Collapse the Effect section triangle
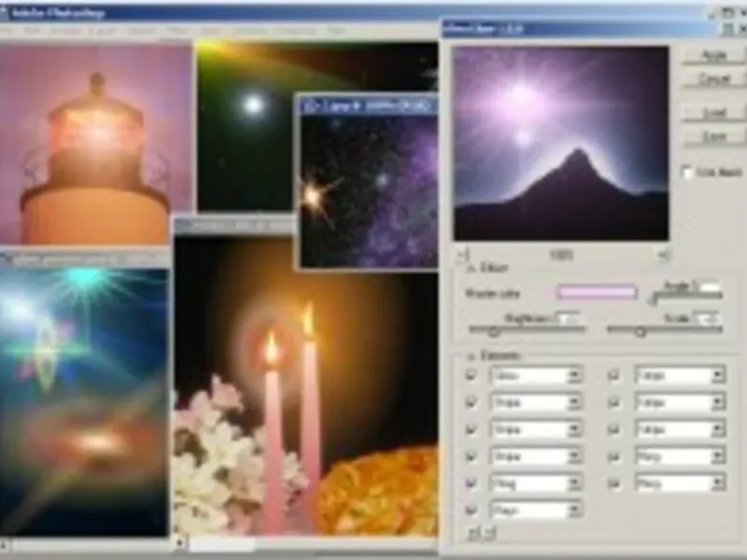This screenshot has height=560, width=747. (x=472, y=269)
